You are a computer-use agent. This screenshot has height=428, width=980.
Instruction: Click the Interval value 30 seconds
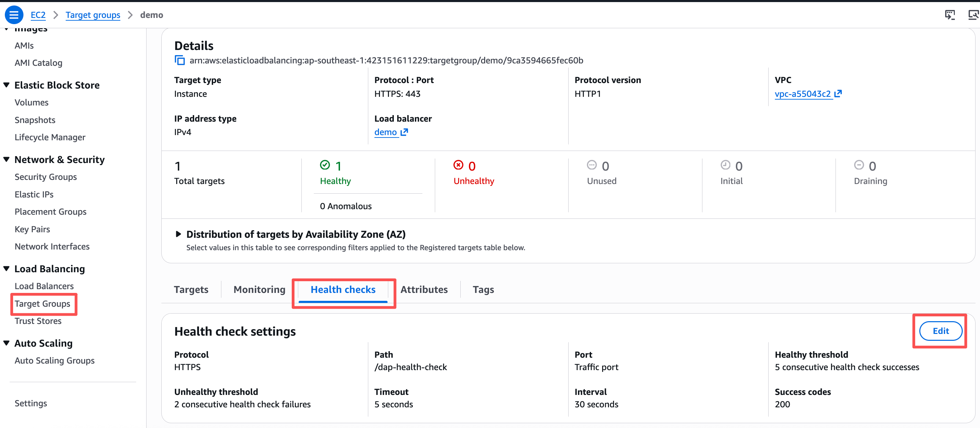[x=596, y=404]
